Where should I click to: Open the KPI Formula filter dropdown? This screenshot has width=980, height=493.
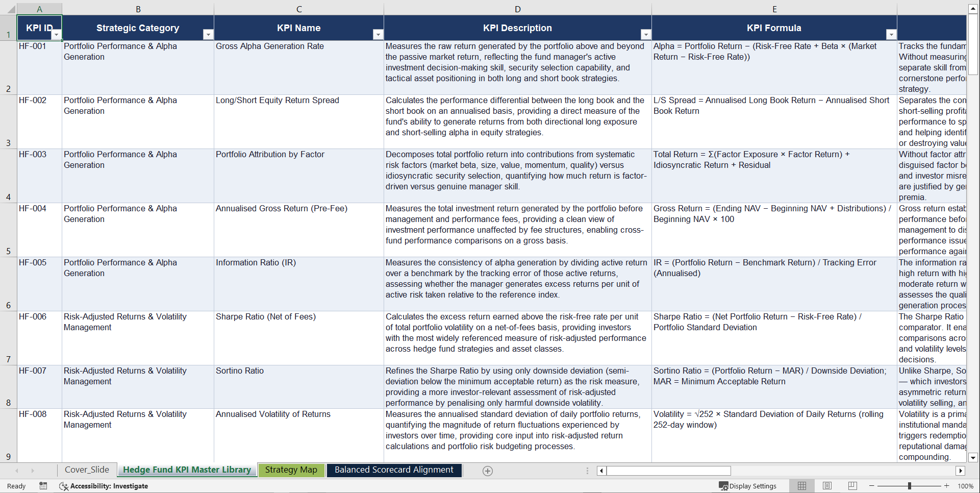pos(891,35)
